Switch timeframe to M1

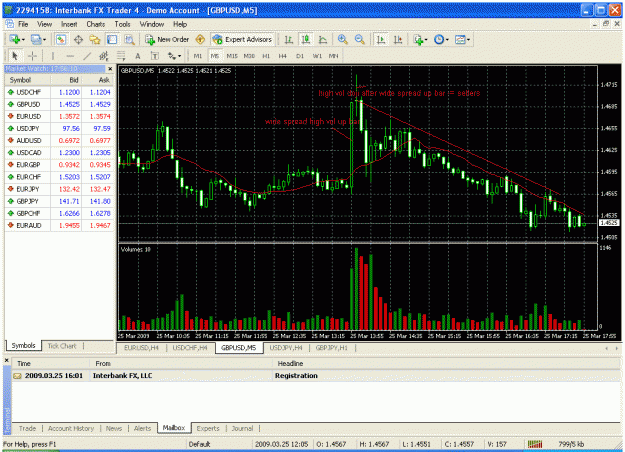point(198,56)
